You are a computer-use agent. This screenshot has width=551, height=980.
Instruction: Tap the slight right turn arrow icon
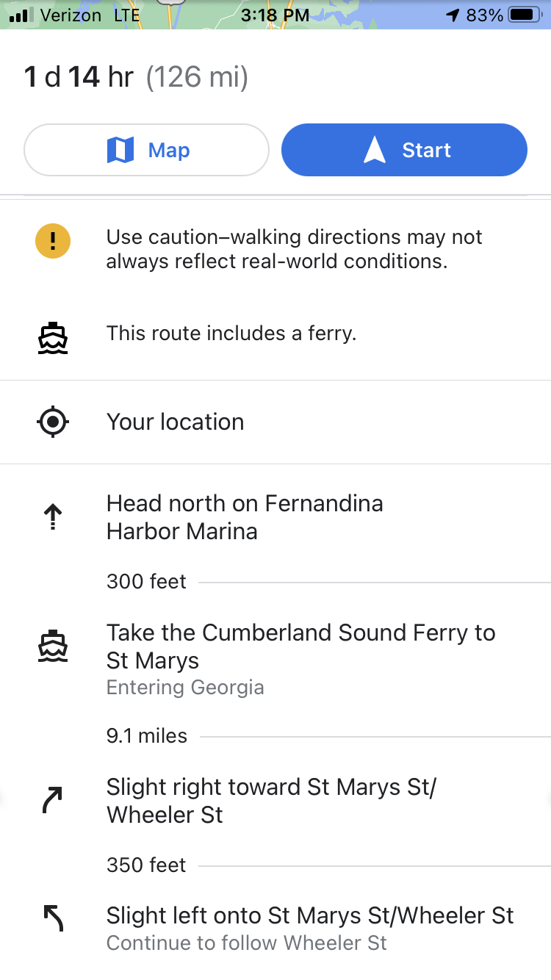click(x=53, y=801)
